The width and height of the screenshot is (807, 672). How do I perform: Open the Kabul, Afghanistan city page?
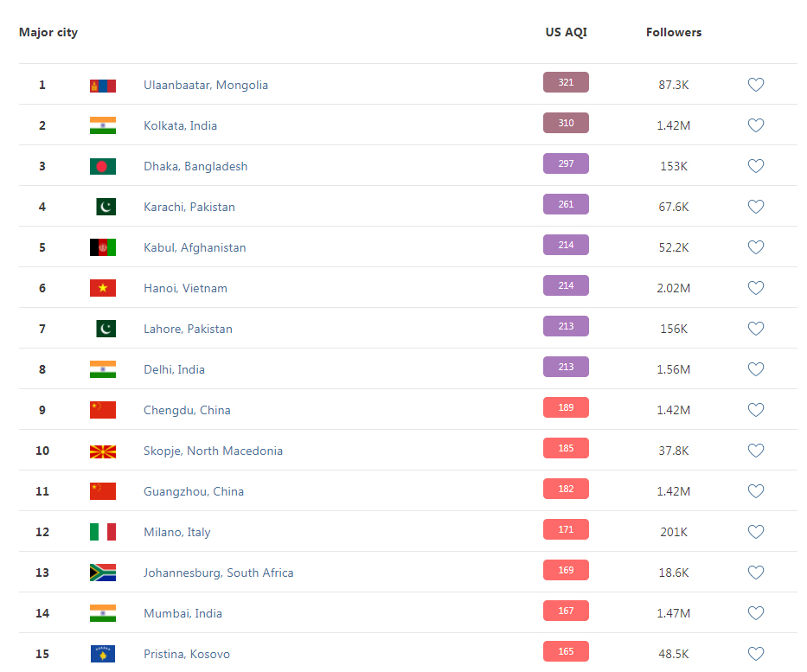coord(195,247)
